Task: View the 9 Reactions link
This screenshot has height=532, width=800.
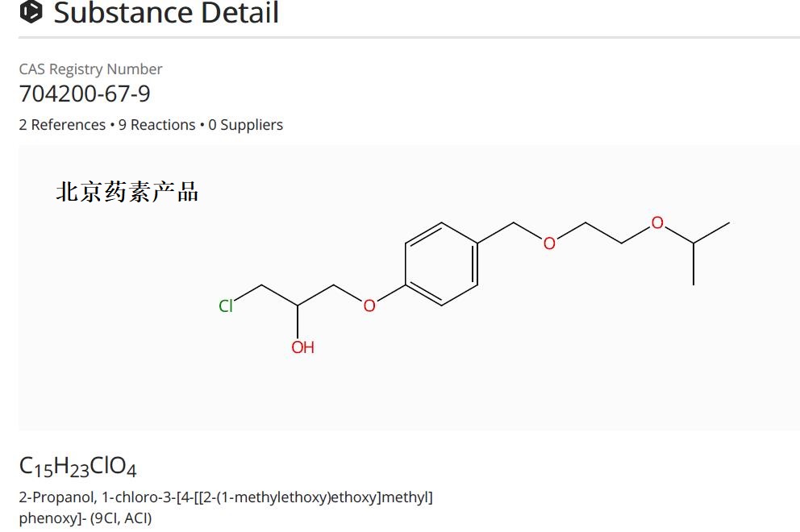Action: (156, 125)
